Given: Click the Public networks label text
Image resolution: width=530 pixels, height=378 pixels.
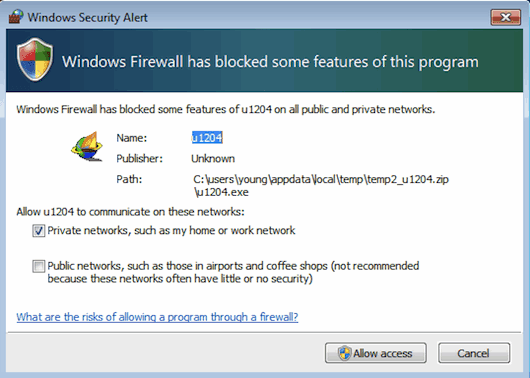Looking at the screenshot, I should pos(233,272).
